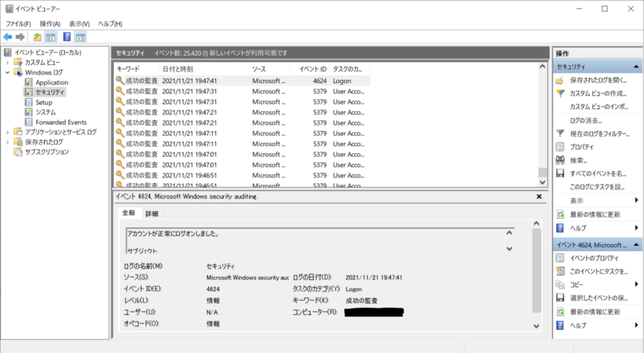
Task: Click the イベントのプロパティ icon
Action: (560, 258)
